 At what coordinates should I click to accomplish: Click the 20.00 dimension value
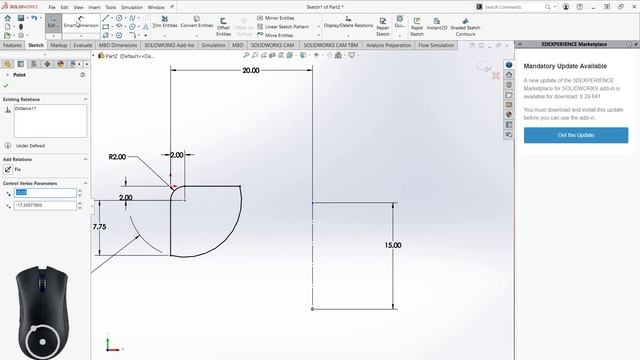[x=251, y=70]
